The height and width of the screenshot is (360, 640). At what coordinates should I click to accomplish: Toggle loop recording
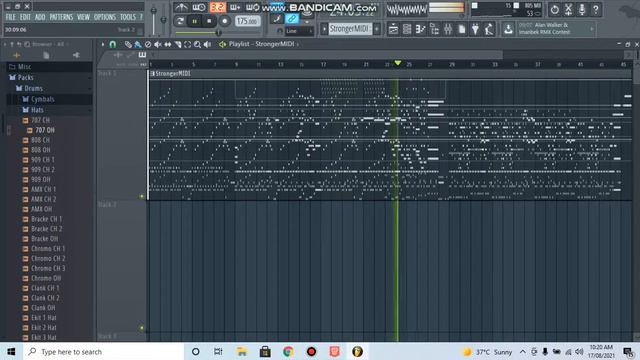coord(252,7)
